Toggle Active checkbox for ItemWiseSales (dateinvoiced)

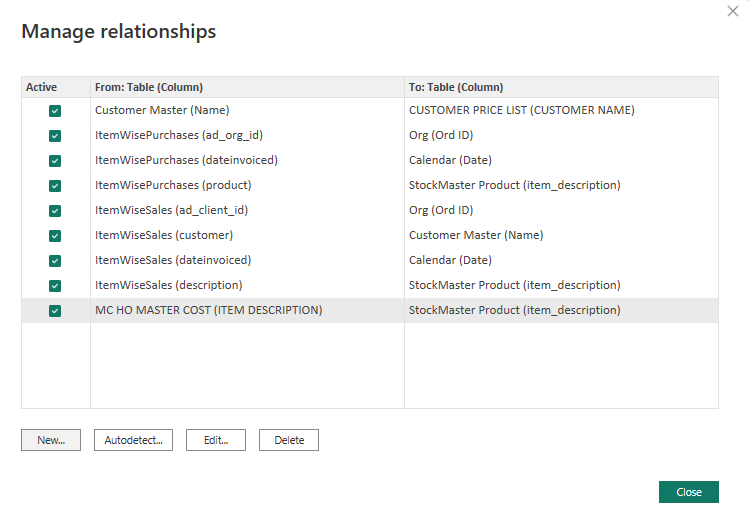[55, 261]
